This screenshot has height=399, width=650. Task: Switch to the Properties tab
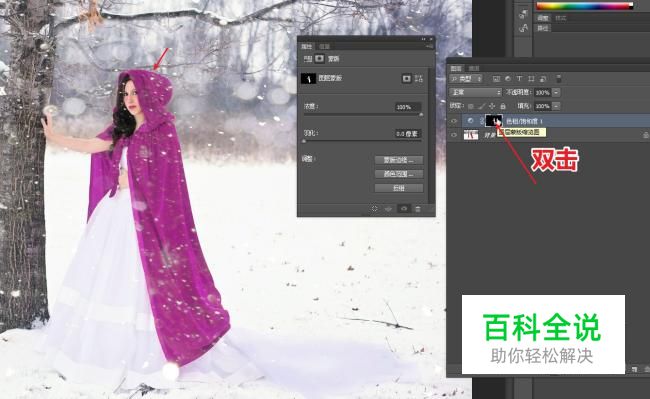[307, 46]
